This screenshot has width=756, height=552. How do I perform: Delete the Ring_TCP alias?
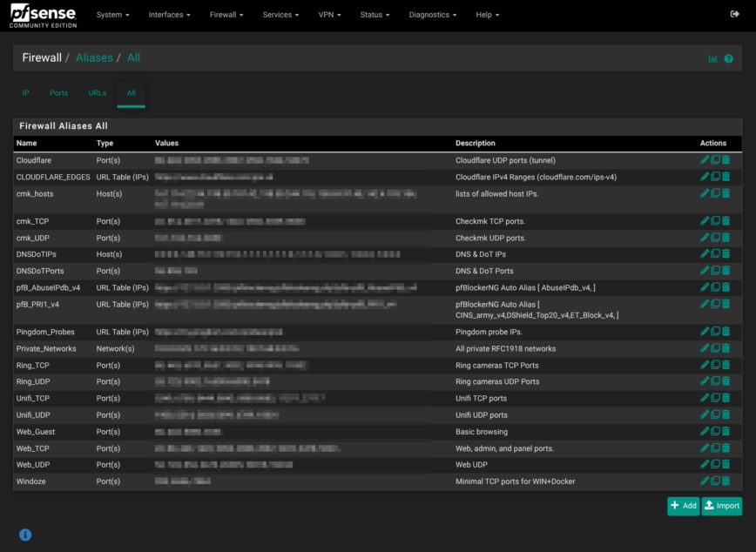point(726,365)
